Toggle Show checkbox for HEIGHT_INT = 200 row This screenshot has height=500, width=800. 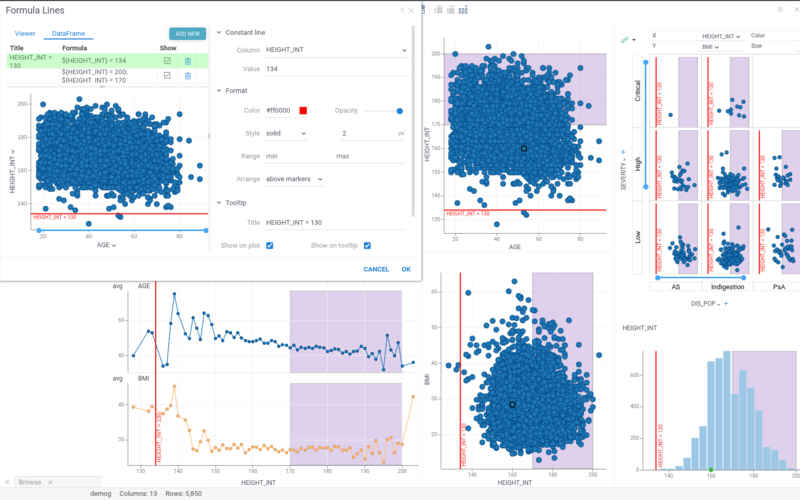click(x=167, y=76)
